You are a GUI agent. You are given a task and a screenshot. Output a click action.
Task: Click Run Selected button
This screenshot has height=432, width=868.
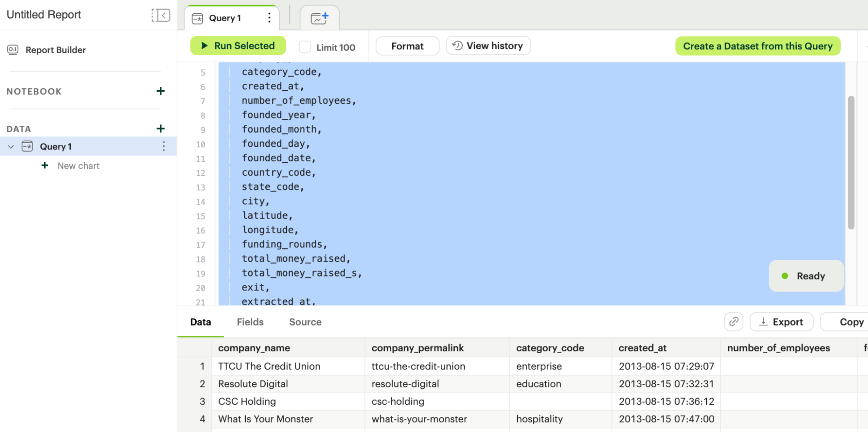click(238, 46)
